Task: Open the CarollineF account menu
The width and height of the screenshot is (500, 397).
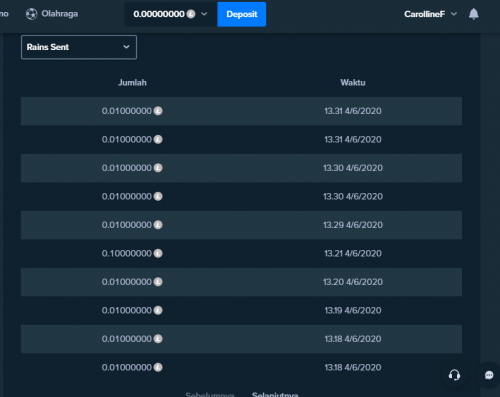Action: 430,14
